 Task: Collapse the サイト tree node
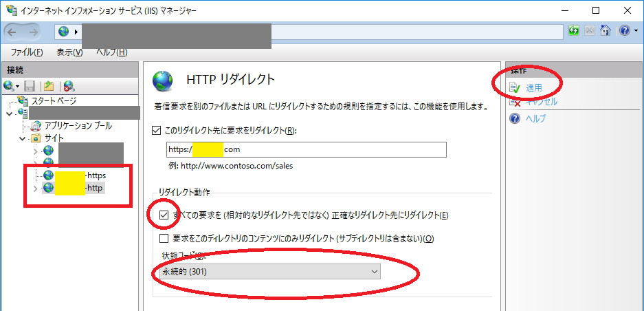23,138
